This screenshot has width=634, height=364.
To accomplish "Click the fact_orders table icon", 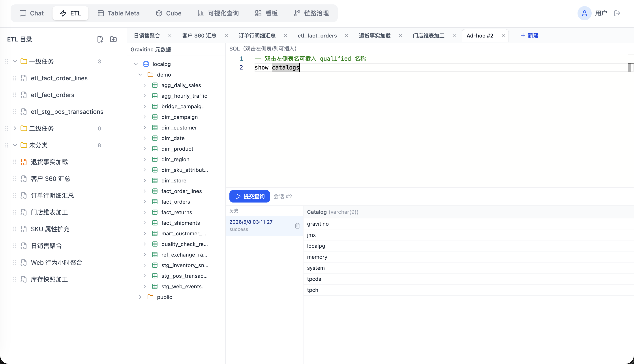I will [x=155, y=202].
